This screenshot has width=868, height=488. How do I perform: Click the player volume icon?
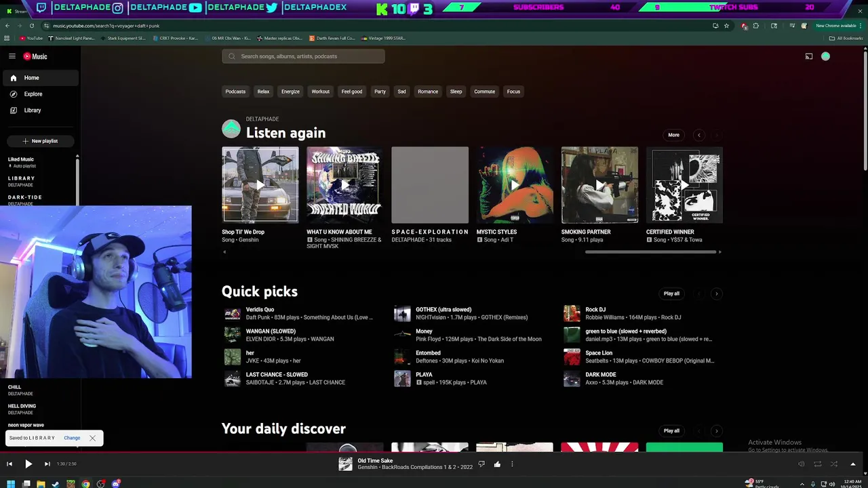click(801, 464)
